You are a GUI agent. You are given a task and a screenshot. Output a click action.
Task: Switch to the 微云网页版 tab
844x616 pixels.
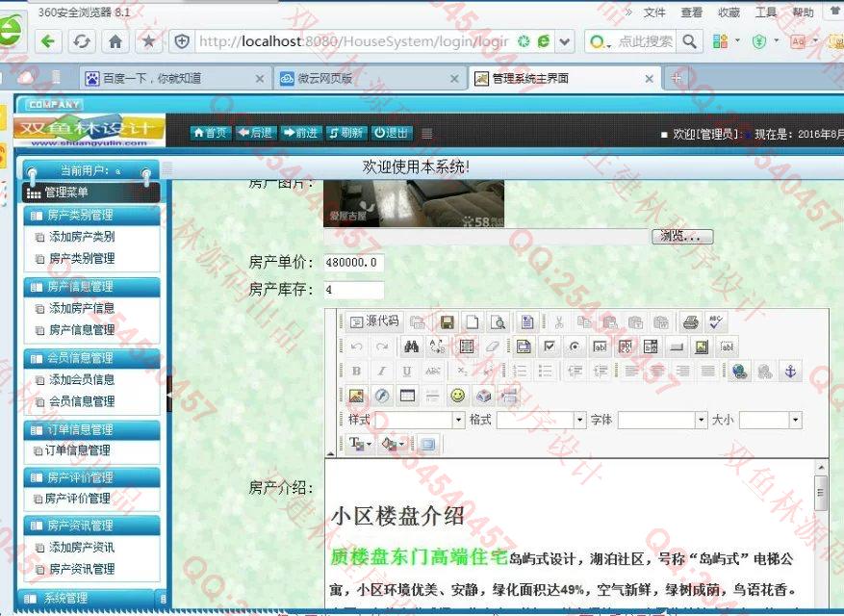pyautogui.click(x=370, y=79)
